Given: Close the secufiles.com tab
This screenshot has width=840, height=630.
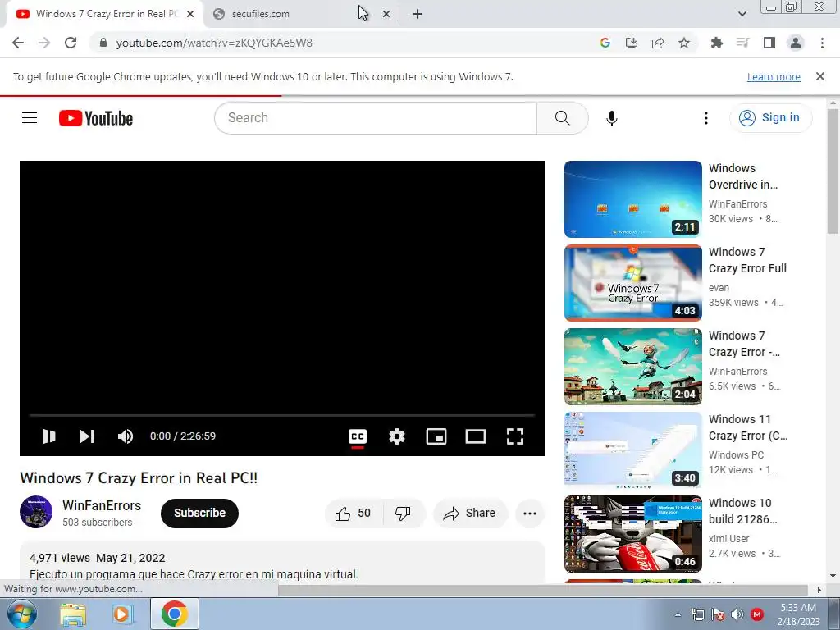Looking at the screenshot, I should [386, 15].
